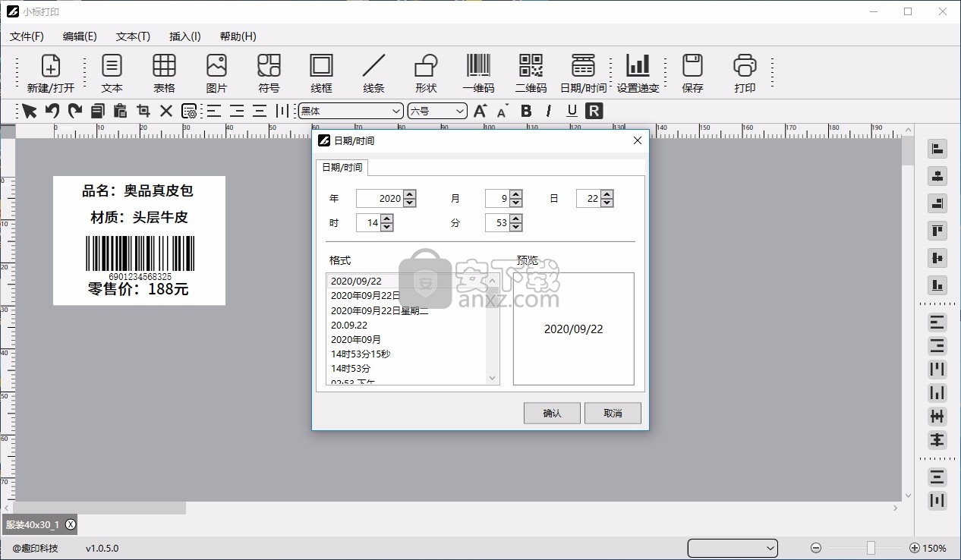The width and height of the screenshot is (961, 560).
Task: Choose the 形状 shape tool
Action: (x=426, y=73)
